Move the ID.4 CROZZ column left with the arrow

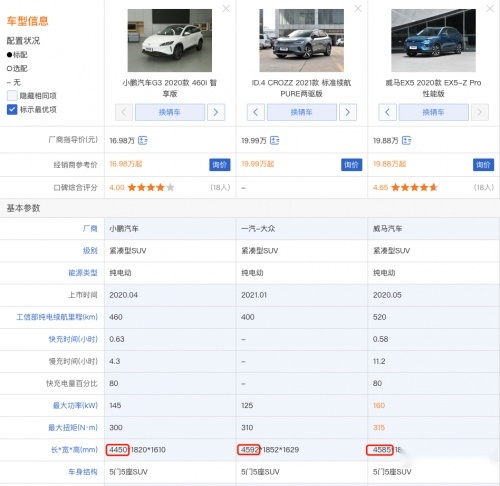point(256,112)
